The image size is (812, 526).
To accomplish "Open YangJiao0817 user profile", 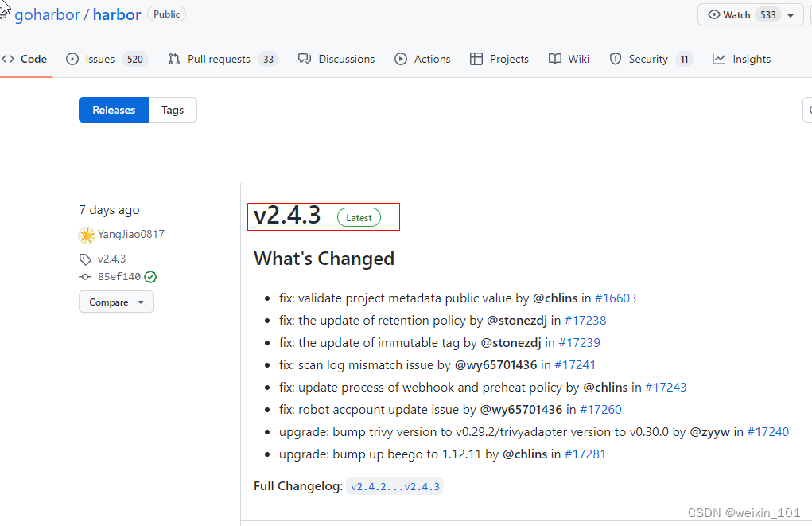I will (131, 234).
